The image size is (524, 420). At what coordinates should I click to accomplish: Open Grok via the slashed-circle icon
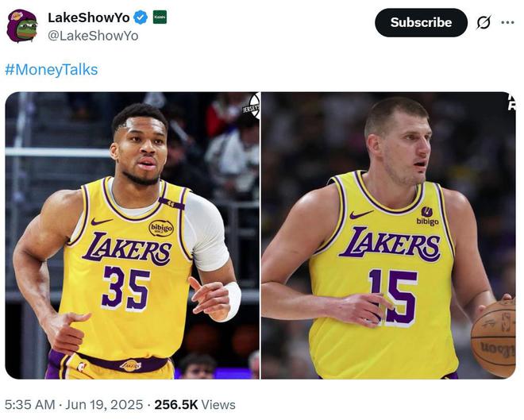pos(483,22)
